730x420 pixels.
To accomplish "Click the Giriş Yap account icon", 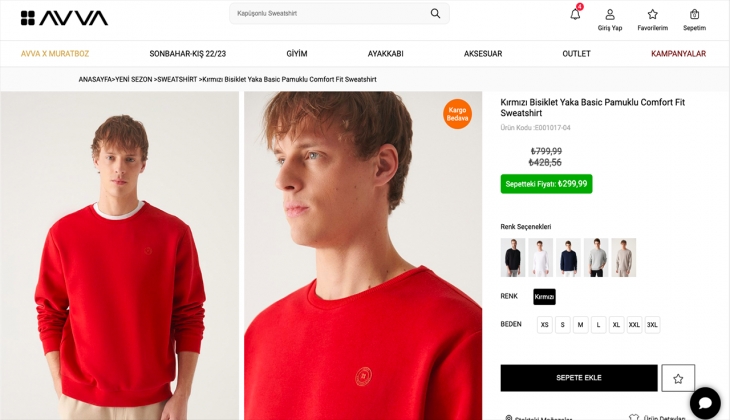I will tap(610, 19).
